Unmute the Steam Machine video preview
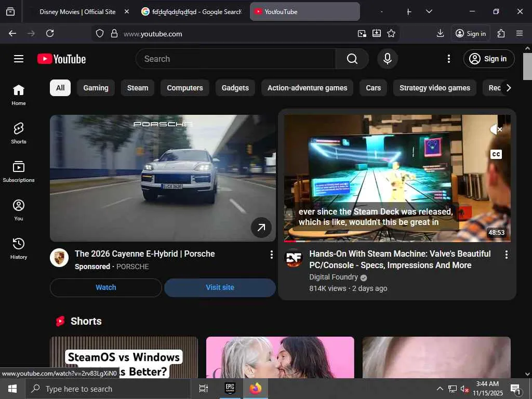This screenshot has width=532, height=399. (x=496, y=129)
